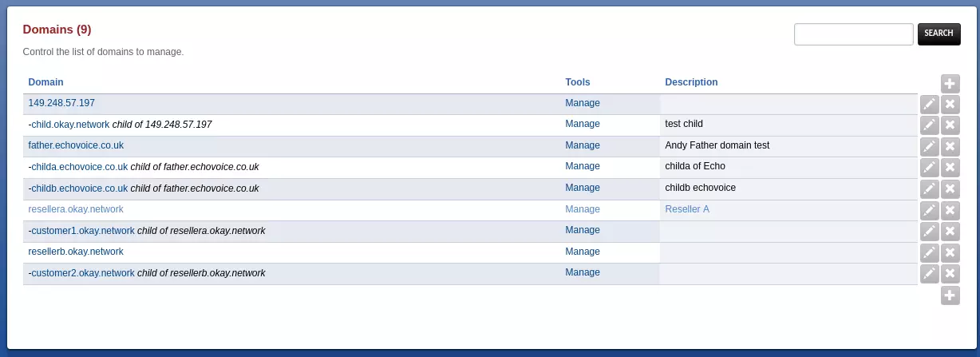Viewport: 980px width, 357px height.
Task: Open the childb.echovoice.co.uk domain link
Action: tap(79, 188)
